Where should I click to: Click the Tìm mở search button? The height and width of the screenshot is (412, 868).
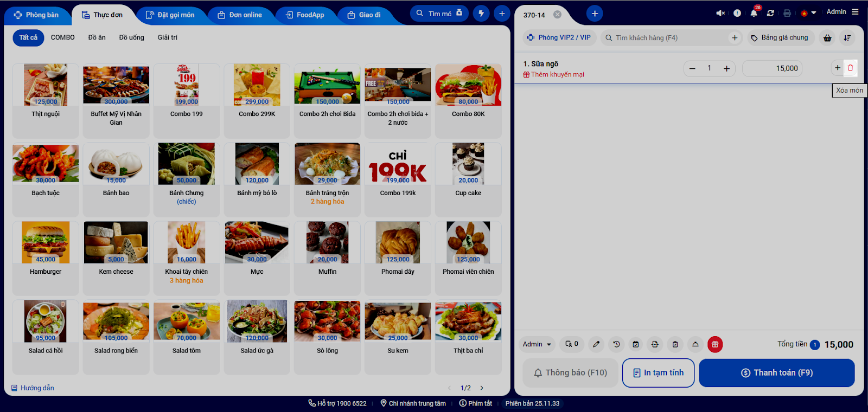pos(439,14)
